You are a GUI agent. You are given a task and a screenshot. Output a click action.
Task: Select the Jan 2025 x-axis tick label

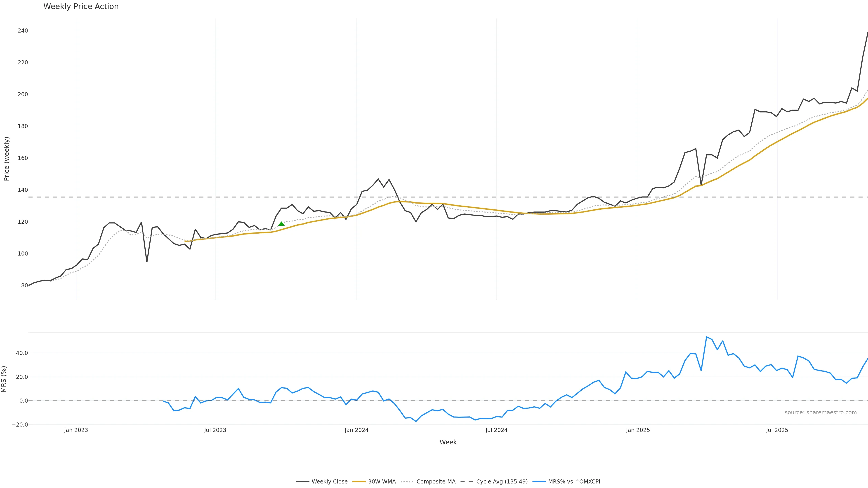(x=638, y=430)
